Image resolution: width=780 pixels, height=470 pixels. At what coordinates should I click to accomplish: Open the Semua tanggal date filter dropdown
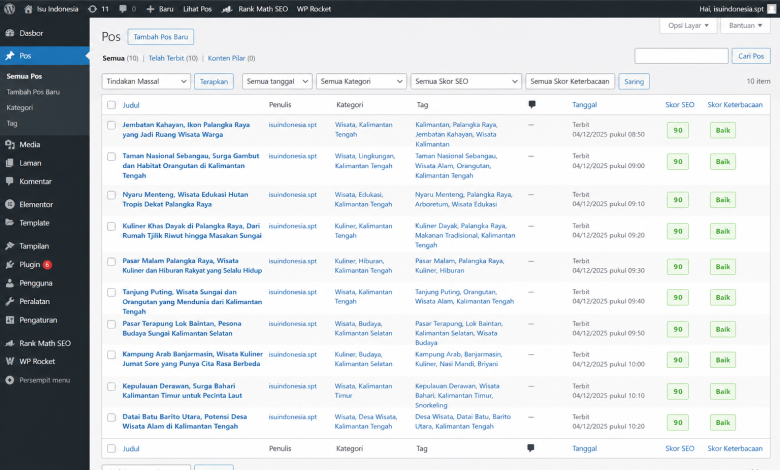[x=277, y=81]
